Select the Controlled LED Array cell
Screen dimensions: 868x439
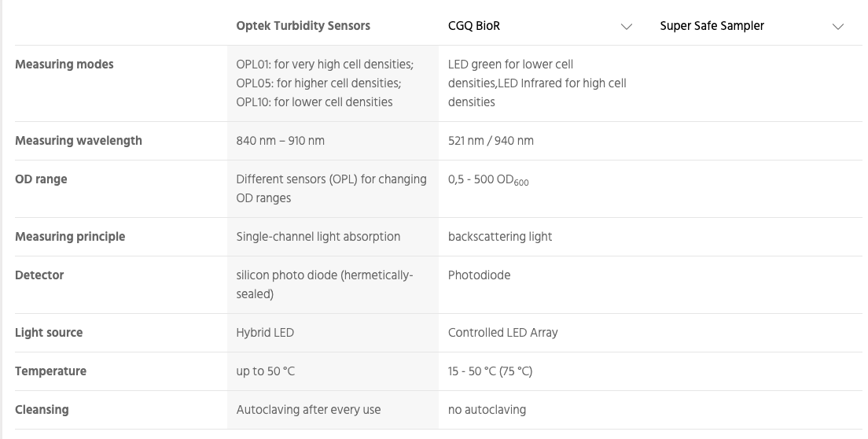[503, 333]
